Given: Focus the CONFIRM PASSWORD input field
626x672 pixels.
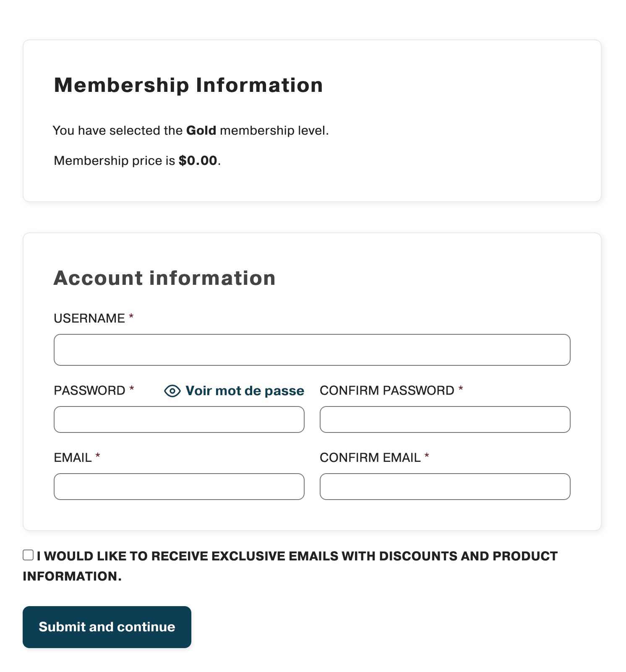Looking at the screenshot, I should coord(444,419).
